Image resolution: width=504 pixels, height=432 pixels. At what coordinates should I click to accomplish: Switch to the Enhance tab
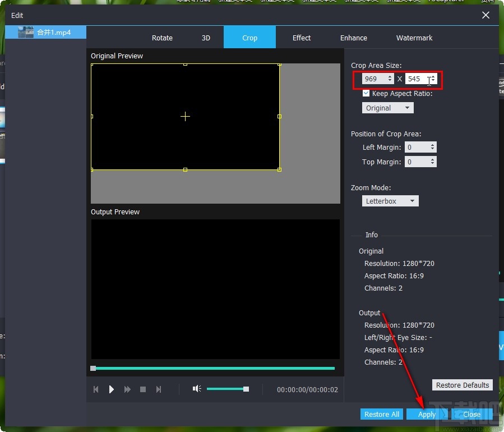pyautogui.click(x=354, y=38)
